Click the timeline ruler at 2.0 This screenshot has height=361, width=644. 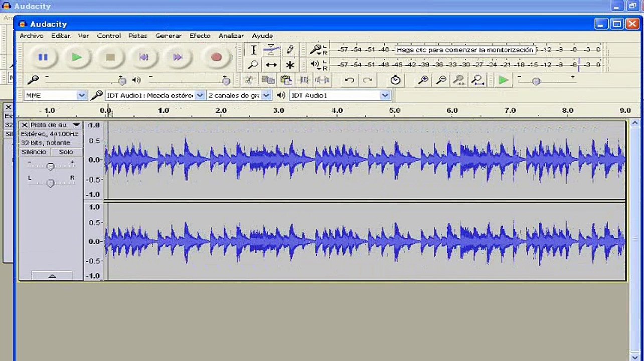(x=221, y=110)
